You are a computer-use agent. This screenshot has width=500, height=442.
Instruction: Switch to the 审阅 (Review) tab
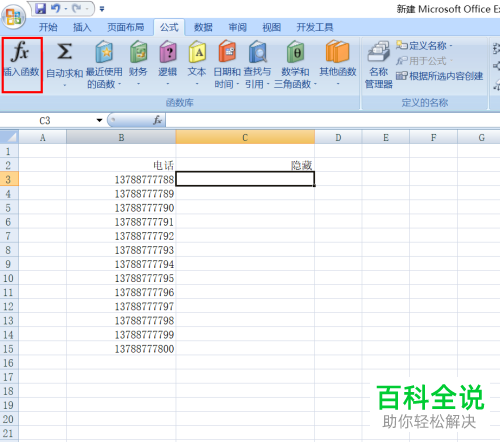pos(238,27)
